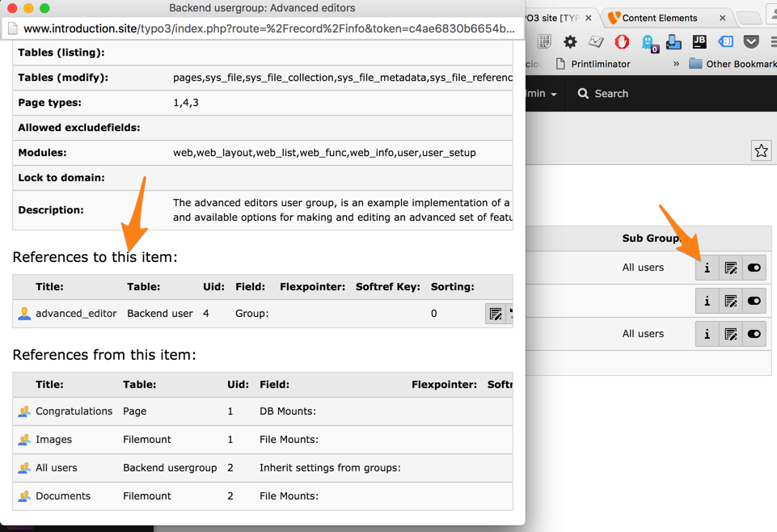This screenshot has width=777, height=532.
Task: Click the Congratulations title text
Action: tap(74, 412)
